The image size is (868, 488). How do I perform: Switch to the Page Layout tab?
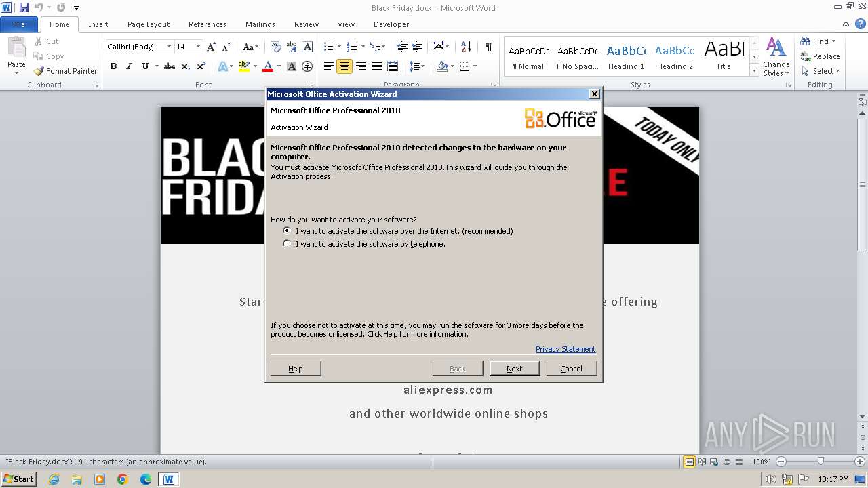[x=149, y=24]
